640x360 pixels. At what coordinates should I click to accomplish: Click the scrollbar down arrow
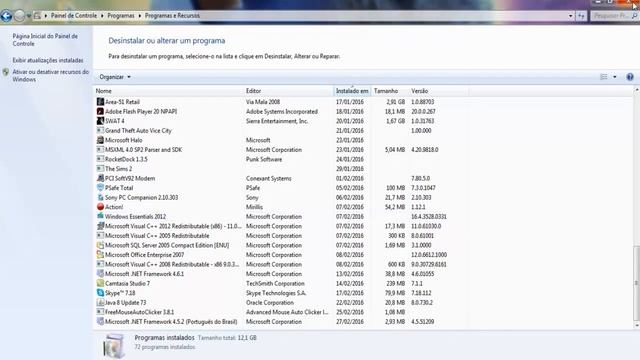636,325
